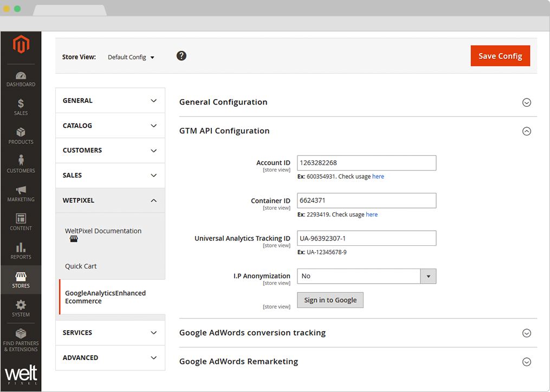The width and height of the screenshot is (550, 392).
Task: Follow the 'here' link under Account ID
Action: tap(378, 177)
